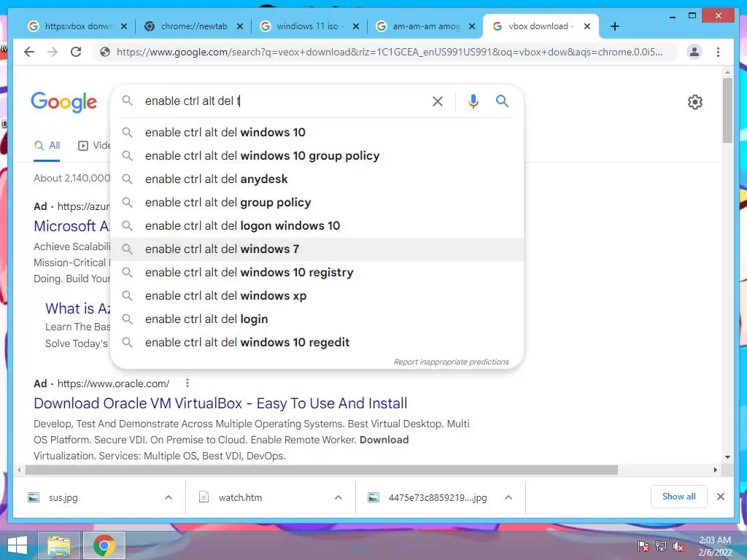This screenshot has height=560, width=747.
Task: Close the active 'vbox download' tab
Action: pyautogui.click(x=587, y=26)
